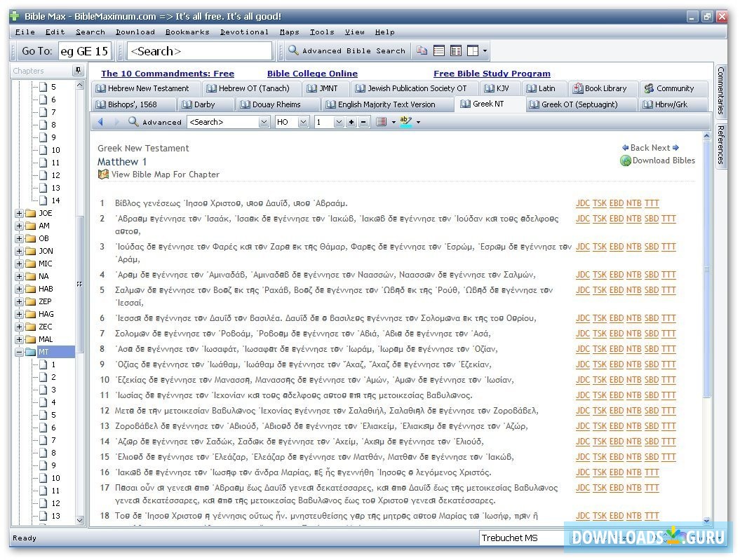Click in the main Search input field
740x560 pixels.
tap(200, 51)
